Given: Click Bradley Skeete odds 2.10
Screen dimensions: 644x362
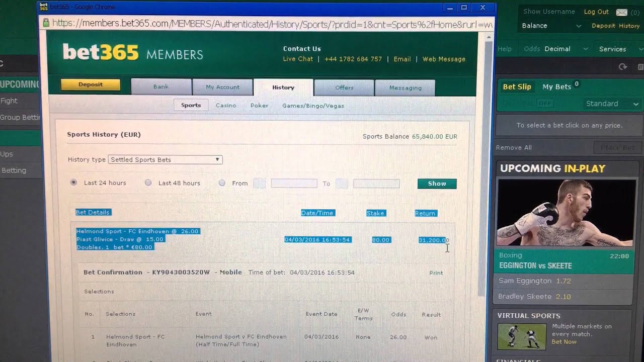Looking at the screenshot, I should click(563, 297).
